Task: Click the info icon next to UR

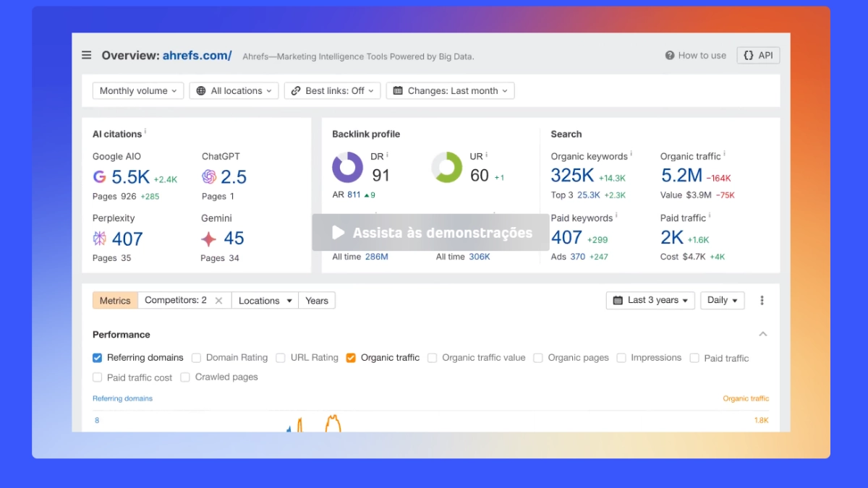Action: click(487, 154)
